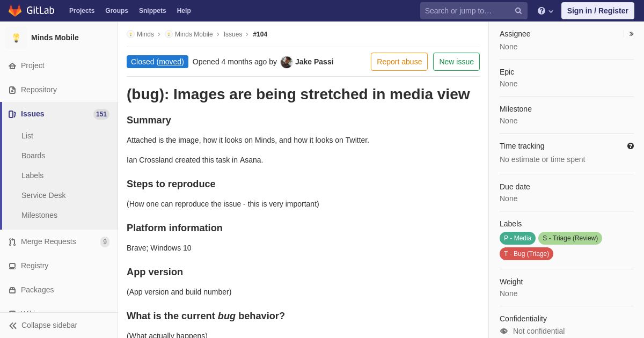This screenshot has width=644, height=338.
Task: Go to Snippets in top bar
Action: [152, 11]
